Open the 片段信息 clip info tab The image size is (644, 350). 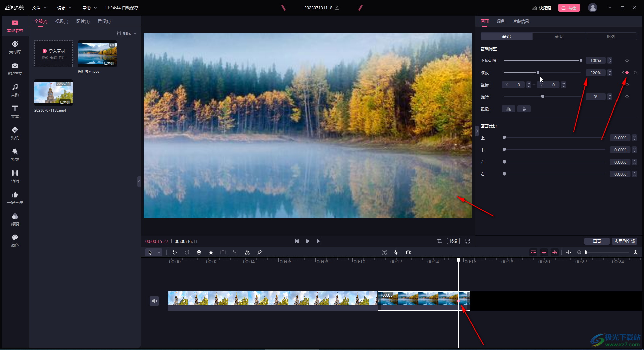521,21
